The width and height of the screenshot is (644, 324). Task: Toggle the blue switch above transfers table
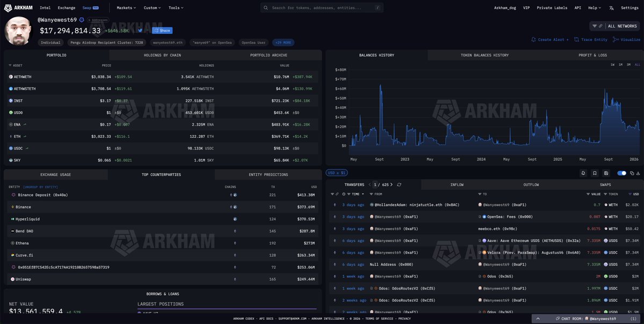tap(622, 173)
